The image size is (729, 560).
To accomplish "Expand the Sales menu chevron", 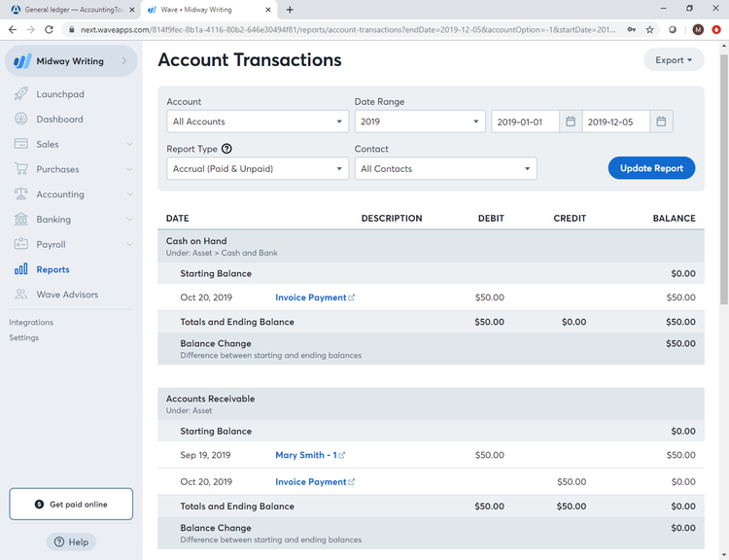I will [129, 144].
